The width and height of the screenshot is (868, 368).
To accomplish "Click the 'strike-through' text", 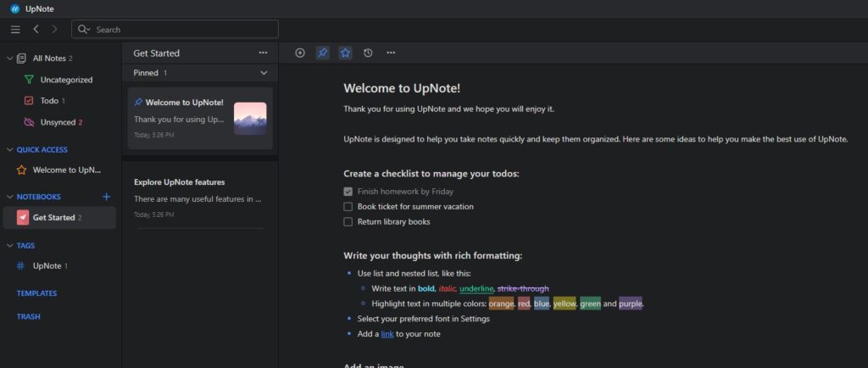I will [x=523, y=288].
